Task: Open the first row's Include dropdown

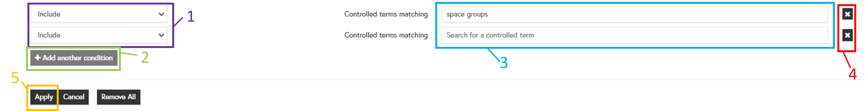Action: coord(98,14)
